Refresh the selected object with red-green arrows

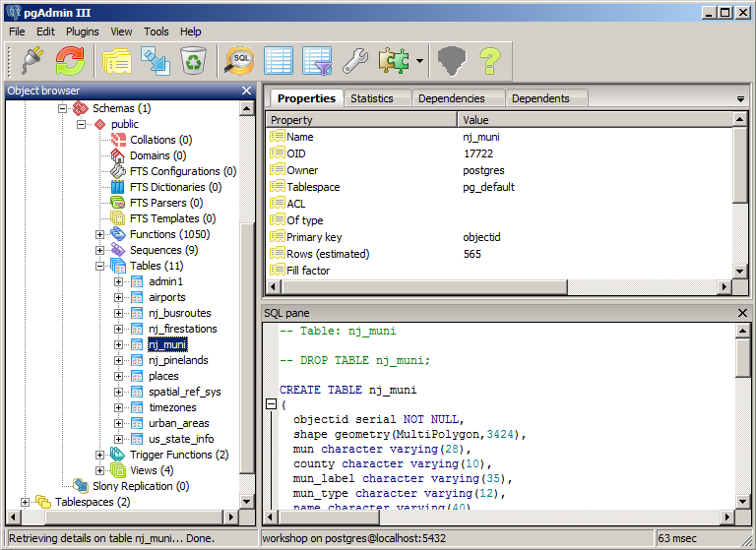pyautogui.click(x=70, y=61)
